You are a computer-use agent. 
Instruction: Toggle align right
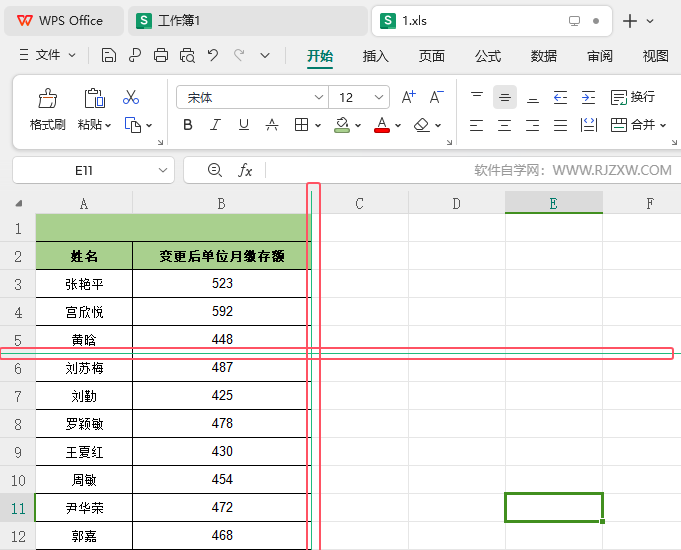[x=532, y=125]
